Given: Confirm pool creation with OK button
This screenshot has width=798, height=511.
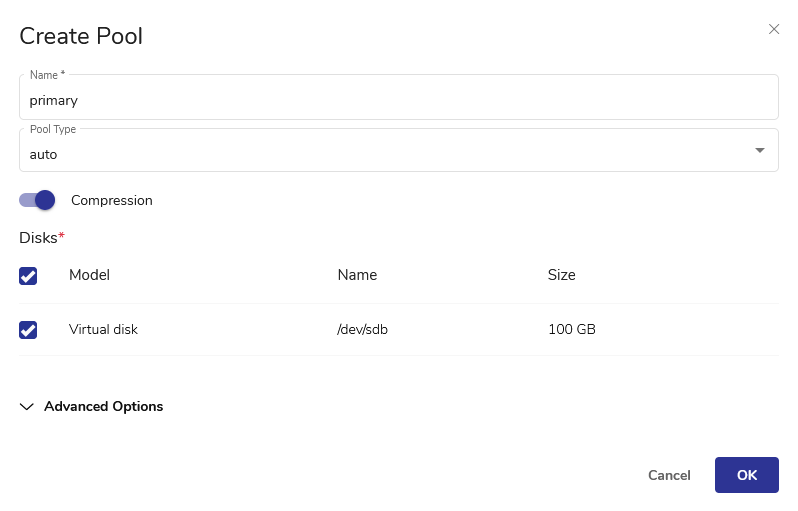Looking at the screenshot, I should coord(746,475).
